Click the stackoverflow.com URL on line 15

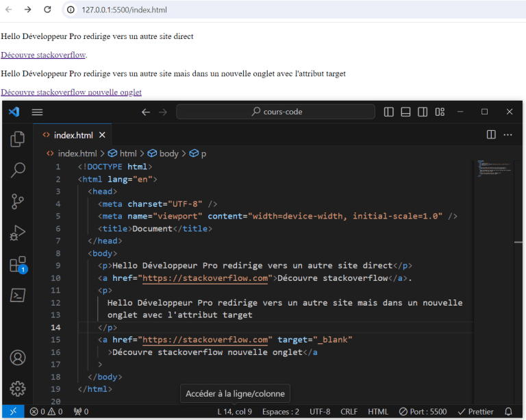[205, 340]
